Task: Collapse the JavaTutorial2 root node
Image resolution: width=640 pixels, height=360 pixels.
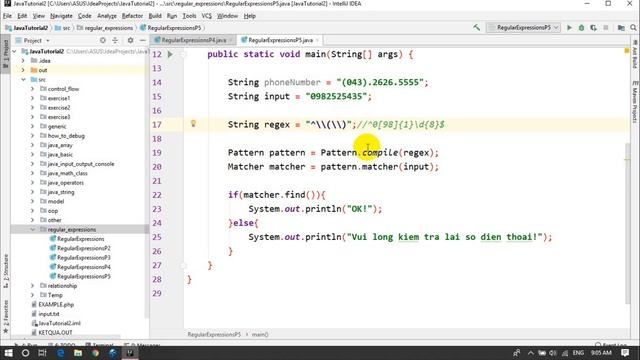Action: click(x=15, y=51)
